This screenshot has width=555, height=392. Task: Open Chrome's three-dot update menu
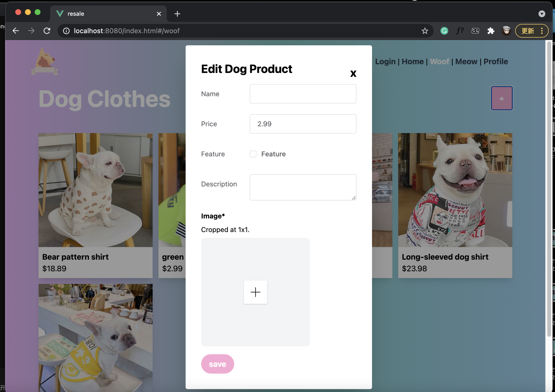[x=542, y=31]
